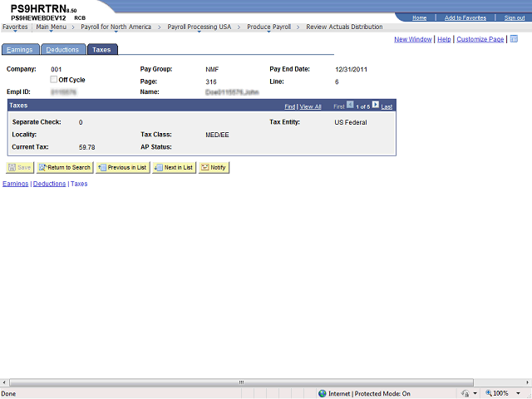This screenshot has width=532, height=399.
Task: Select the Tax Entity value US Federal
Action: [x=351, y=122]
